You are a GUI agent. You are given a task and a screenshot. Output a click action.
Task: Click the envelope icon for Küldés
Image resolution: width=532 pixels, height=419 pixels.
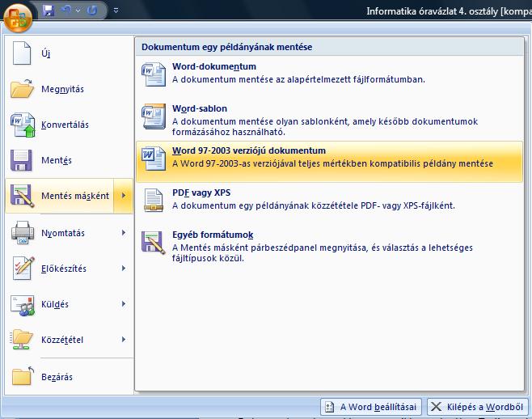[x=23, y=305]
